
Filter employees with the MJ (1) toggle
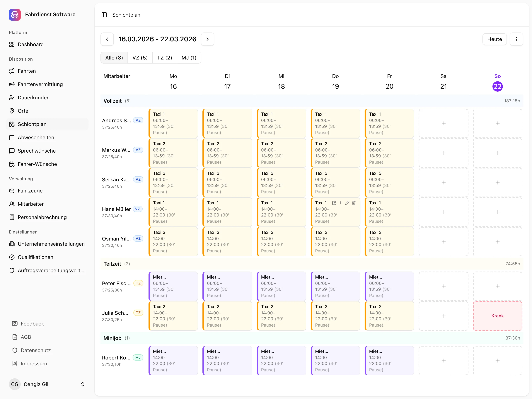189,57
